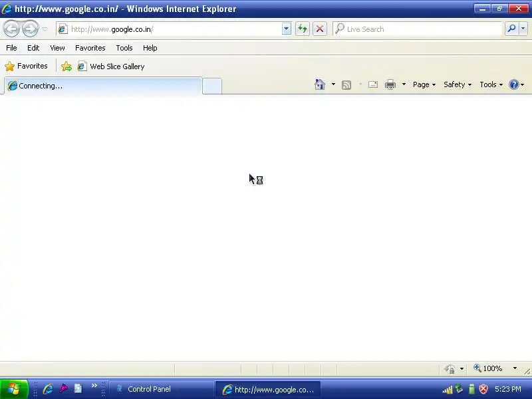This screenshot has width=532, height=399.
Task: Open the Tools menu in menu bar
Action: click(124, 48)
